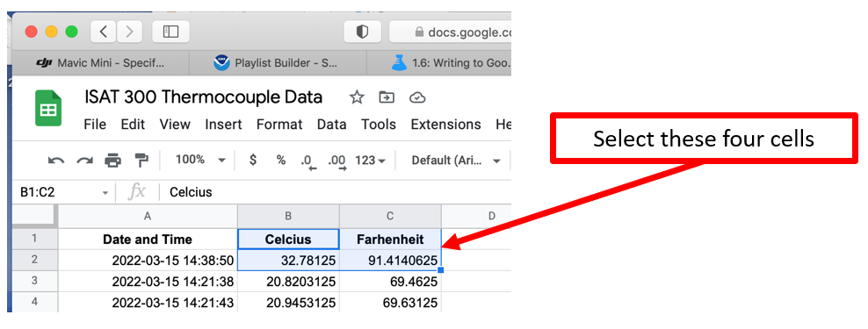Click the print icon

pos(113,161)
